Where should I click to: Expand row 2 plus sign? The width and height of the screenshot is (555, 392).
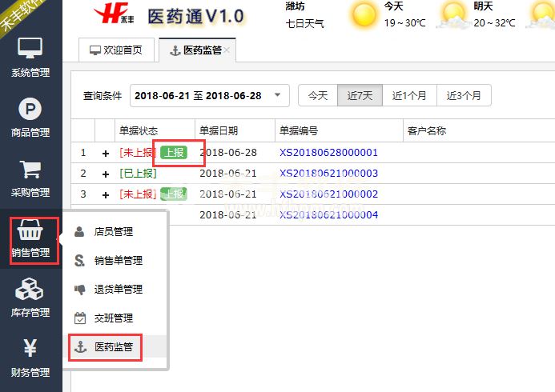pyautogui.click(x=105, y=174)
